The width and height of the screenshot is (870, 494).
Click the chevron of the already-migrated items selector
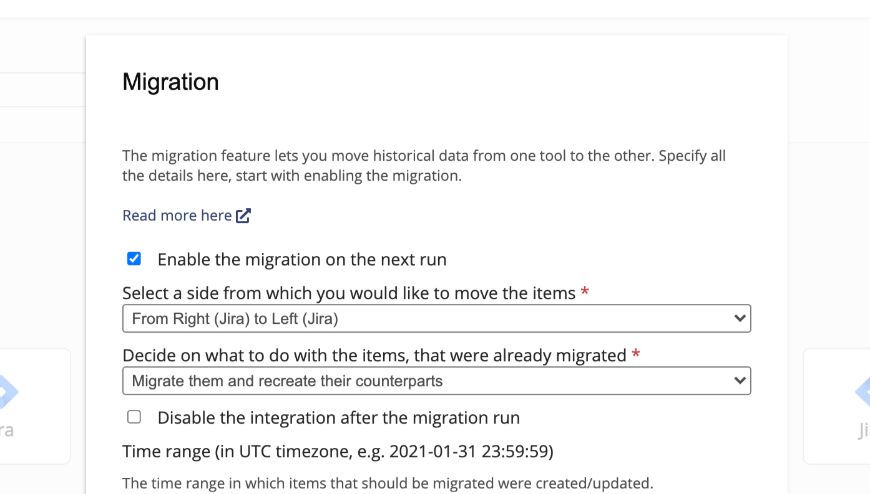740,381
